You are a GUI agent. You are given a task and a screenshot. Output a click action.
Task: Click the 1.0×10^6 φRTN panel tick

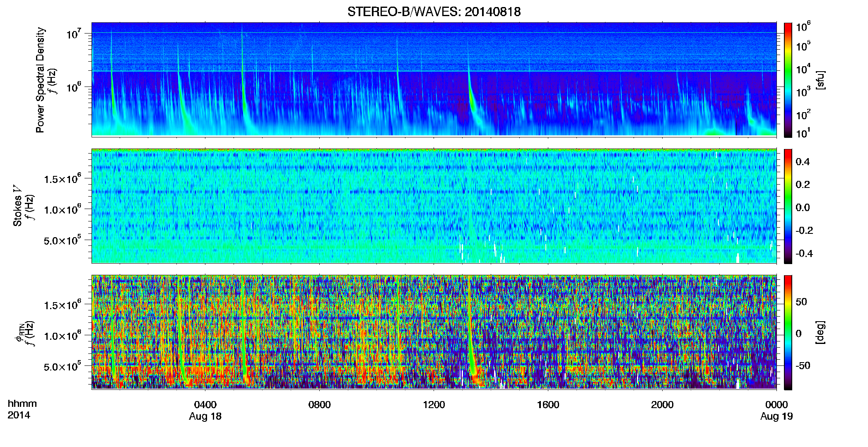pyautogui.click(x=63, y=335)
